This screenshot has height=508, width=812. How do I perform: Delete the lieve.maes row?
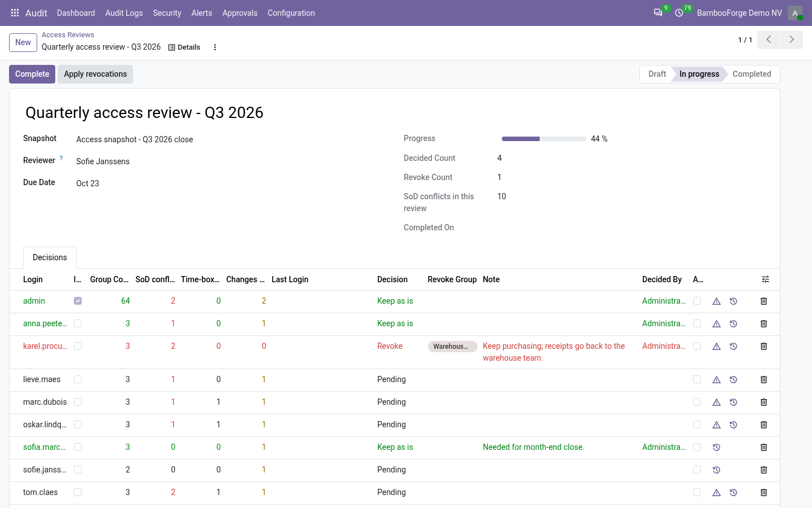pos(764,380)
